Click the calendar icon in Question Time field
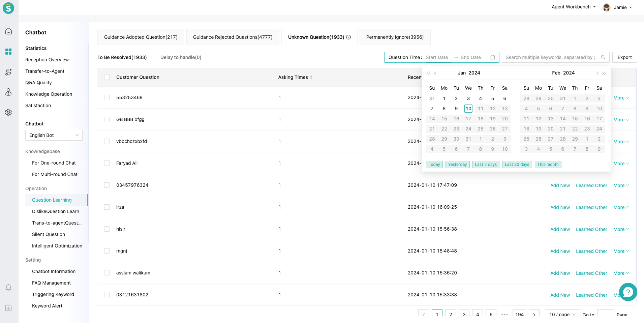The image size is (644, 323). pyautogui.click(x=492, y=57)
